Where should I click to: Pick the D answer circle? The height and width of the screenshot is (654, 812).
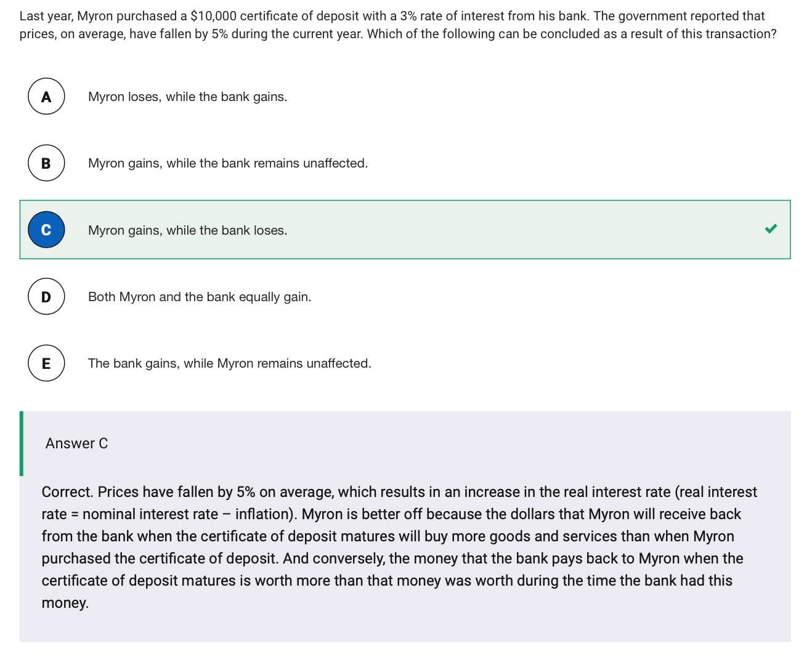point(46,297)
